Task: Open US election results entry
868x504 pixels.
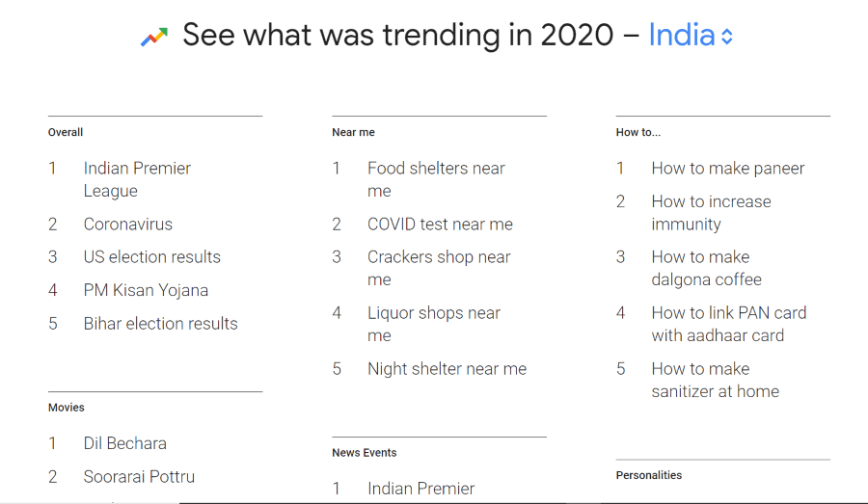Action: pos(151,256)
